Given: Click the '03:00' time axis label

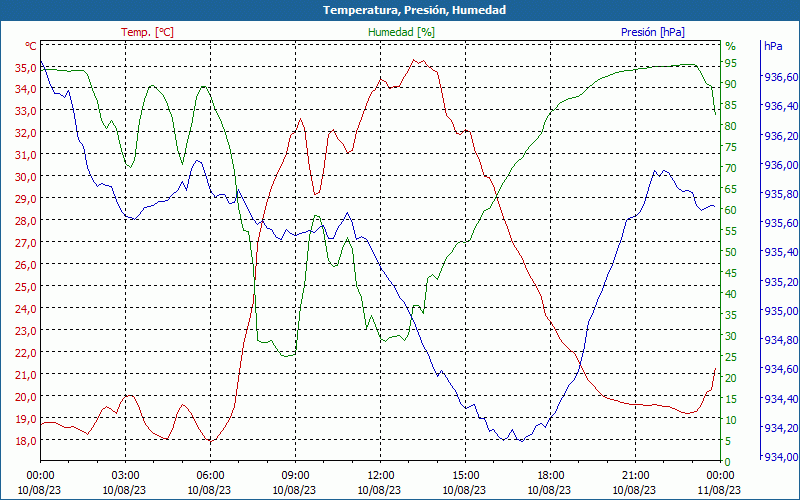Looking at the screenshot, I should coord(126,476).
